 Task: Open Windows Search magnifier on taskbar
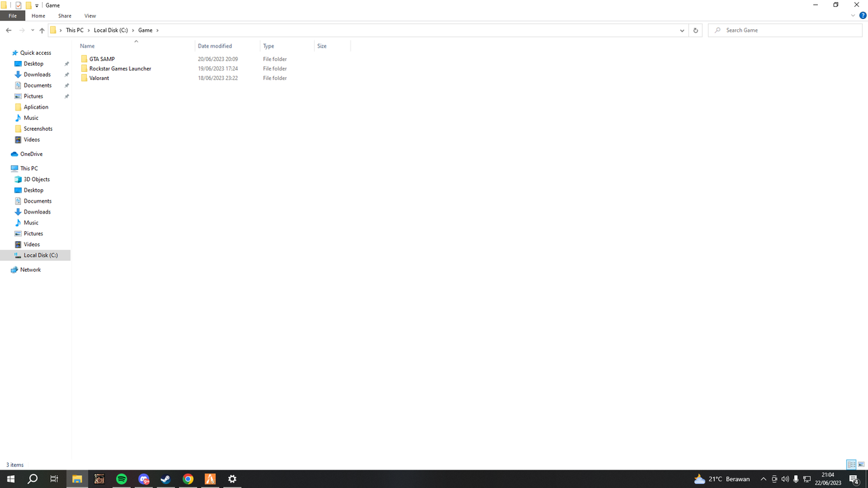33,479
